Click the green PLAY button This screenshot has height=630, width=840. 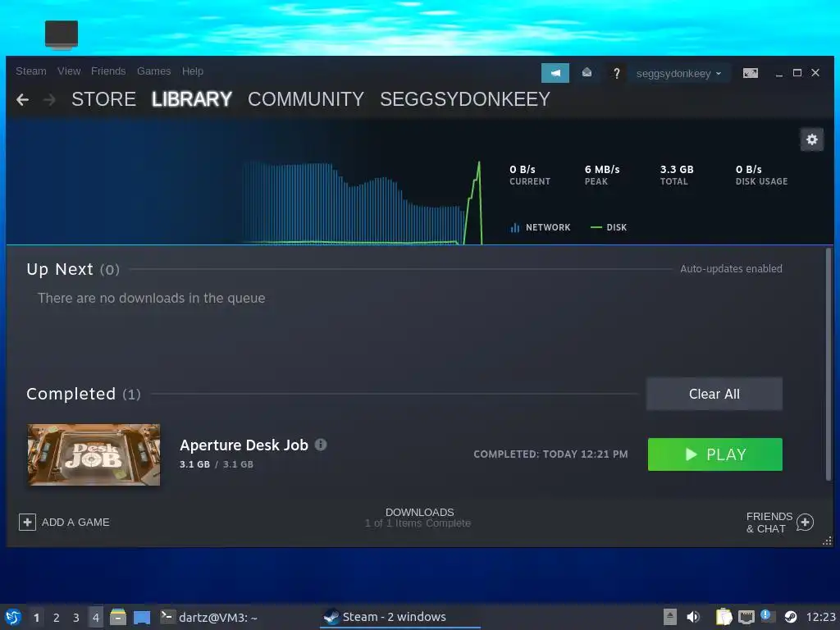coord(714,454)
